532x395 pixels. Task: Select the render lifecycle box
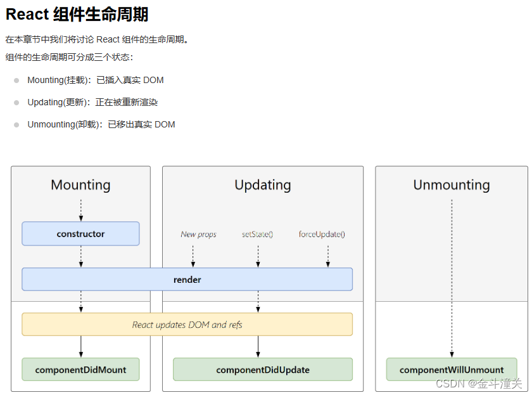(x=187, y=279)
